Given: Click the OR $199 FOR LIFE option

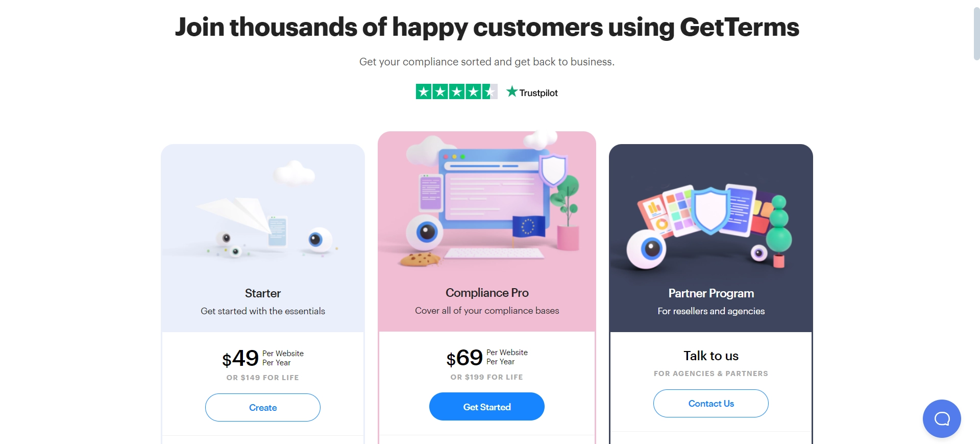Looking at the screenshot, I should pyautogui.click(x=486, y=377).
